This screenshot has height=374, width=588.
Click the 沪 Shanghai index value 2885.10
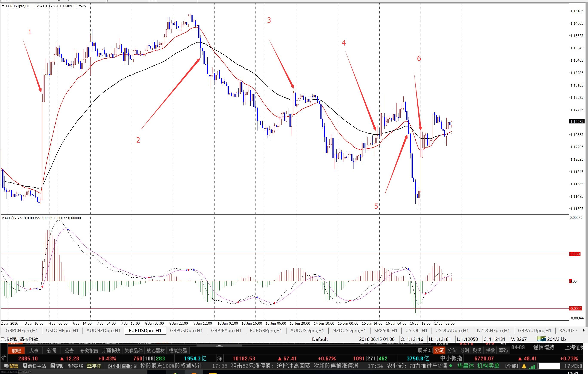click(28, 359)
